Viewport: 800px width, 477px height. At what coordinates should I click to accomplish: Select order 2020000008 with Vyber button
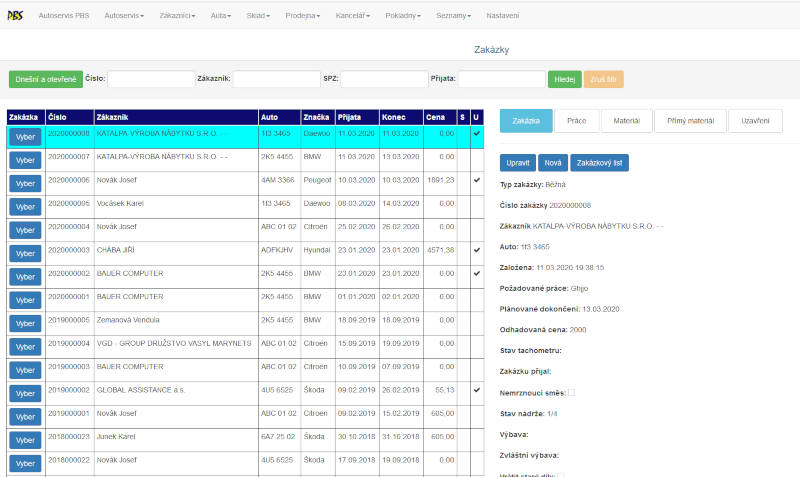[25, 137]
